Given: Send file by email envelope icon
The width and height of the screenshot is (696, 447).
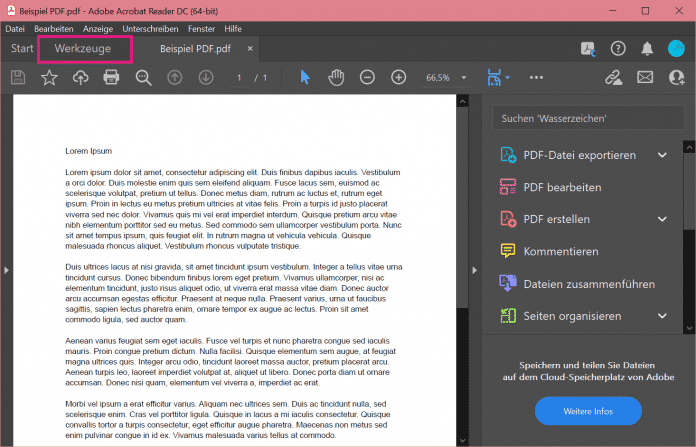Looking at the screenshot, I should [645, 77].
